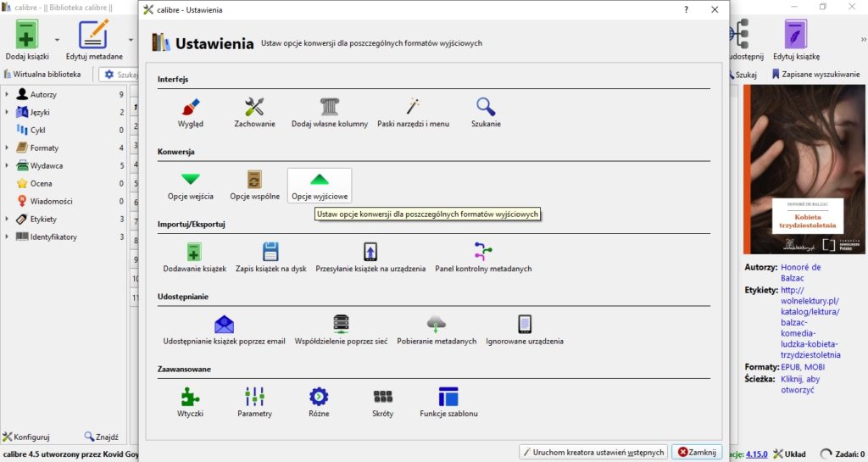Image resolution: width=868 pixels, height=462 pixels.
Task: Open Panel kontrolny metadanych
Action: [x=483, y=258]
